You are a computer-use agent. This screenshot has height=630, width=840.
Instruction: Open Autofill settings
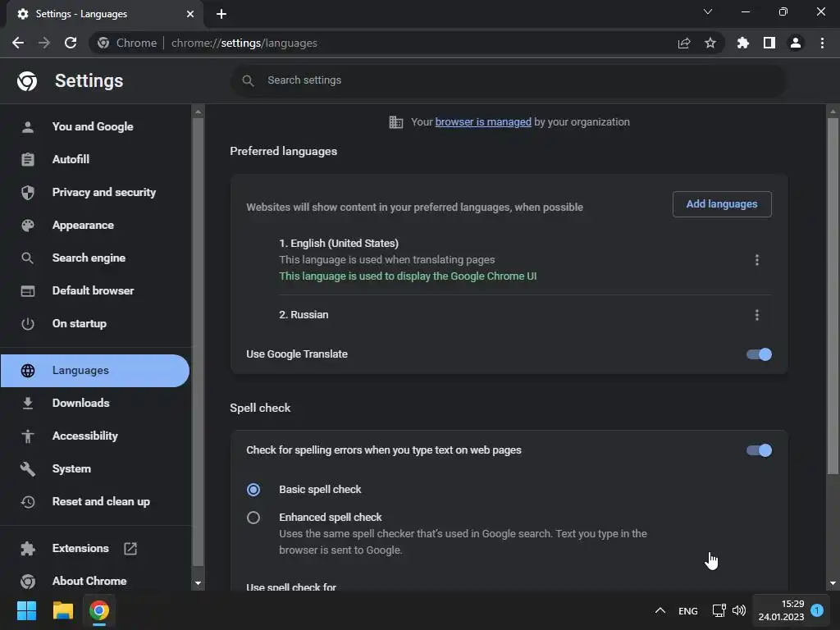click(x=71, y=159)
